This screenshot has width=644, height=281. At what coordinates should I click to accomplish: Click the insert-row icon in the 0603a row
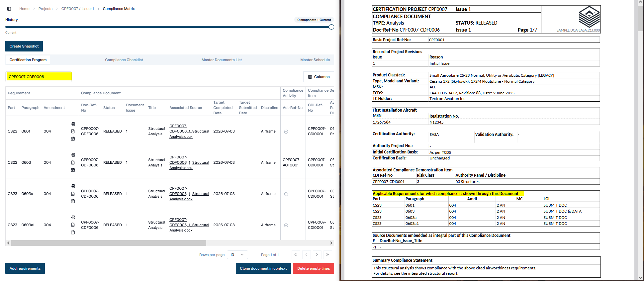point(73,186)
